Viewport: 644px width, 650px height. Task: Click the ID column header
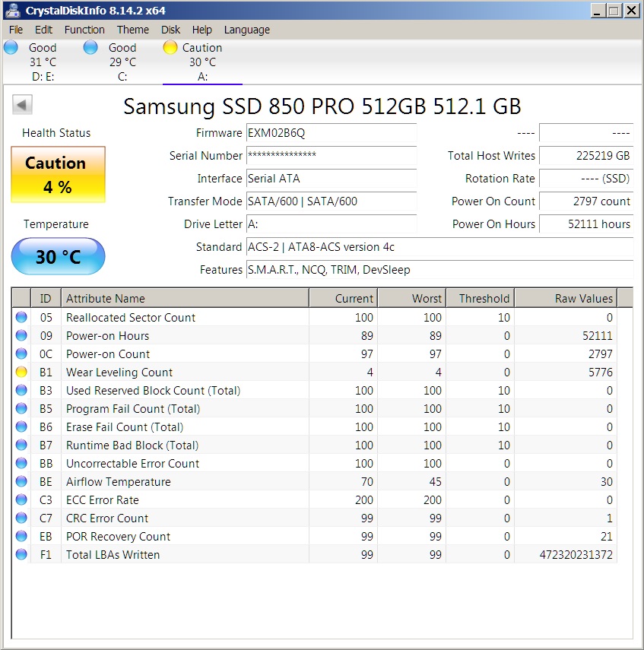point(46,298)
